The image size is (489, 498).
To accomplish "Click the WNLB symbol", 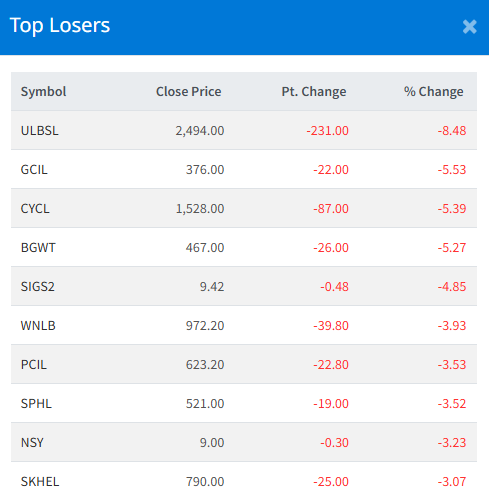I will tap(38, 326).
